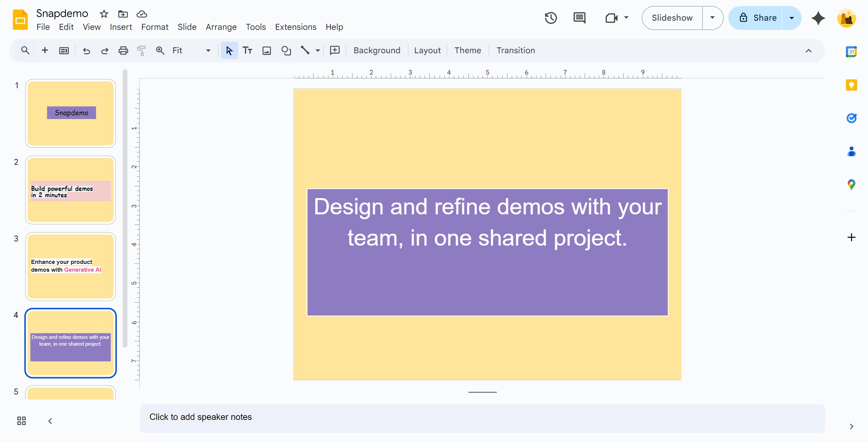868x443 pixels.
Task: Star the Snapdemo presentation
Action: [104, 14]
